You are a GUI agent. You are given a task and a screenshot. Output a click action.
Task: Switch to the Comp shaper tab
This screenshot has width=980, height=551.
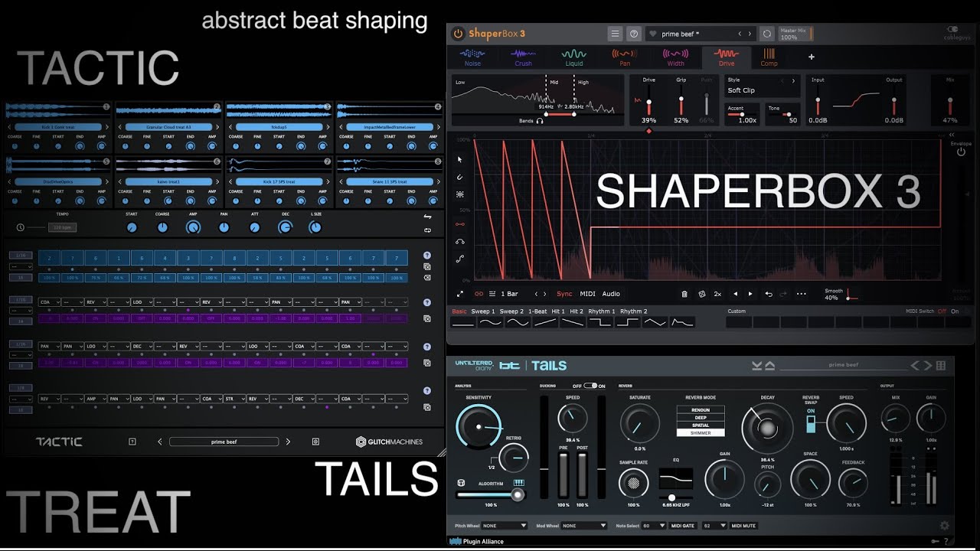pos(769,57)
